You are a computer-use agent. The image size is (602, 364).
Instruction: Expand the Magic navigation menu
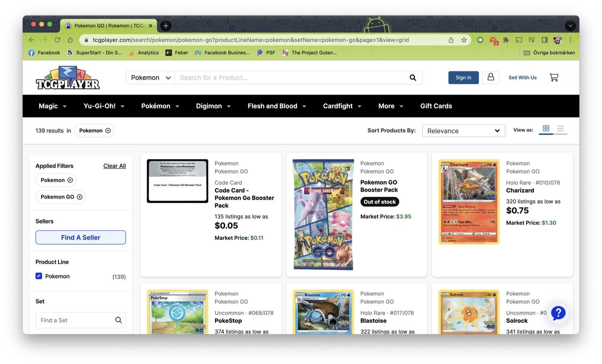53,106
